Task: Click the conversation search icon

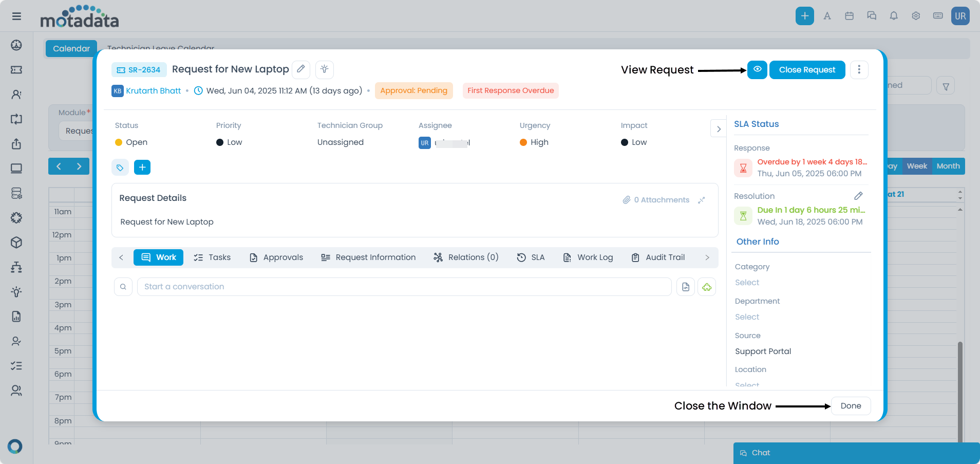Action: (x=123, y=287)
